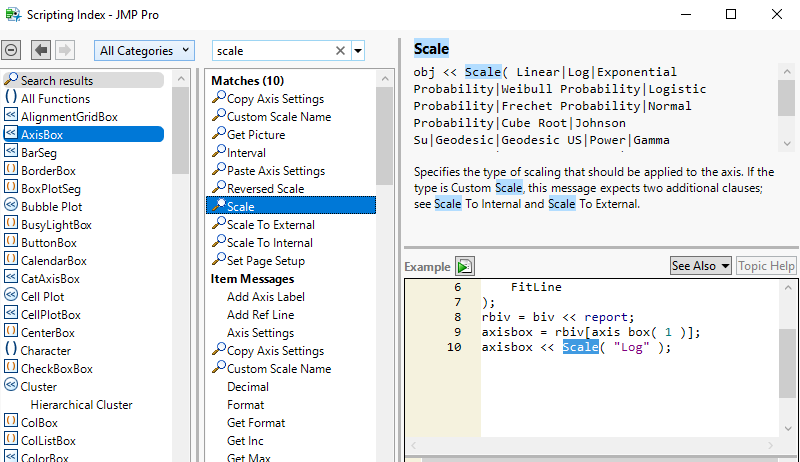Viewport: 800px width, 462px height.
Task: Go forward with right arrow button
Action: click(65, 50)
